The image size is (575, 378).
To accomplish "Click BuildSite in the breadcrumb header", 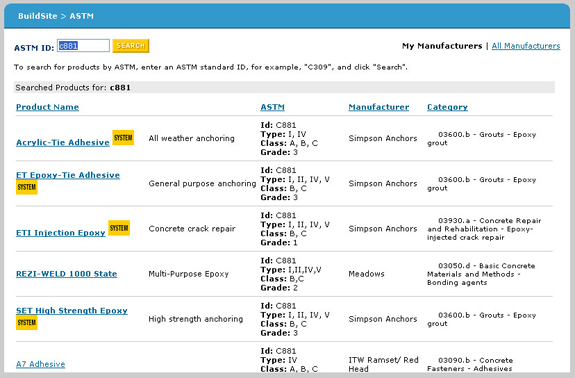I will tap(37, 16).
